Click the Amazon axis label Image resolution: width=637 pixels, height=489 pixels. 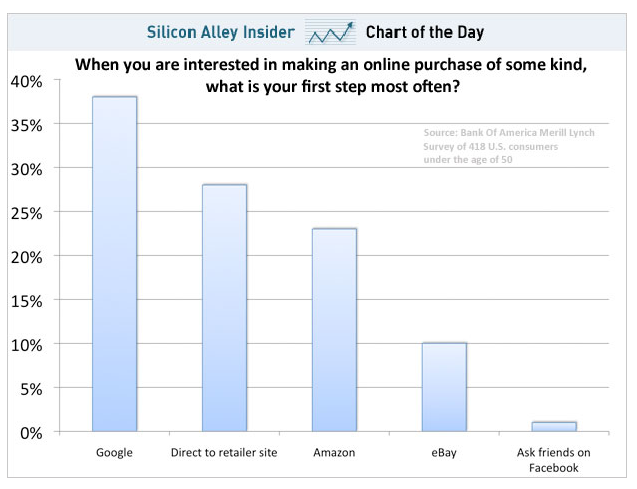(x=334, y=453)
